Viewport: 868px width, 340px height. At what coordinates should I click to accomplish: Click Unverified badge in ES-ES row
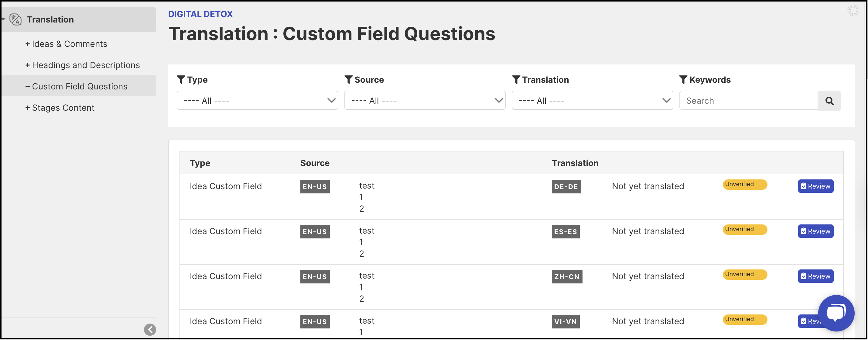pyautogui.click(x=745, y=229)
